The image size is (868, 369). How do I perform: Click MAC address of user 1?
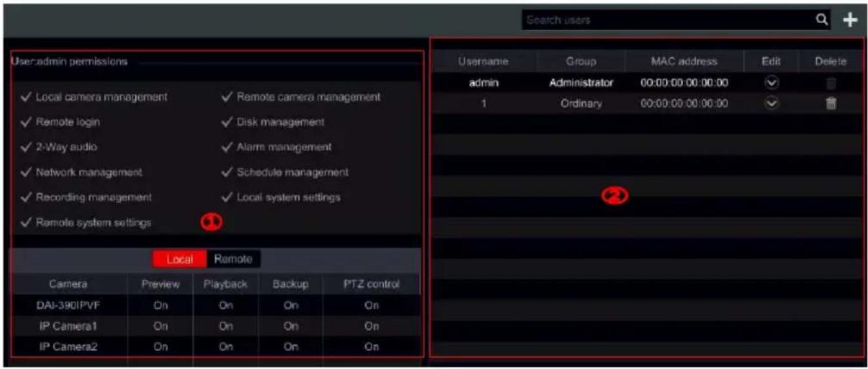[684, 103]
